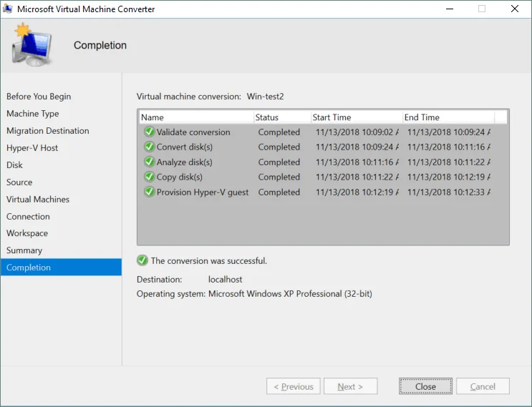The width and height of the screenshot is (532, 407).
Task: Click Microsoft Windows XP Professional (32-bit) text
Action: click(x=290, y=293)
